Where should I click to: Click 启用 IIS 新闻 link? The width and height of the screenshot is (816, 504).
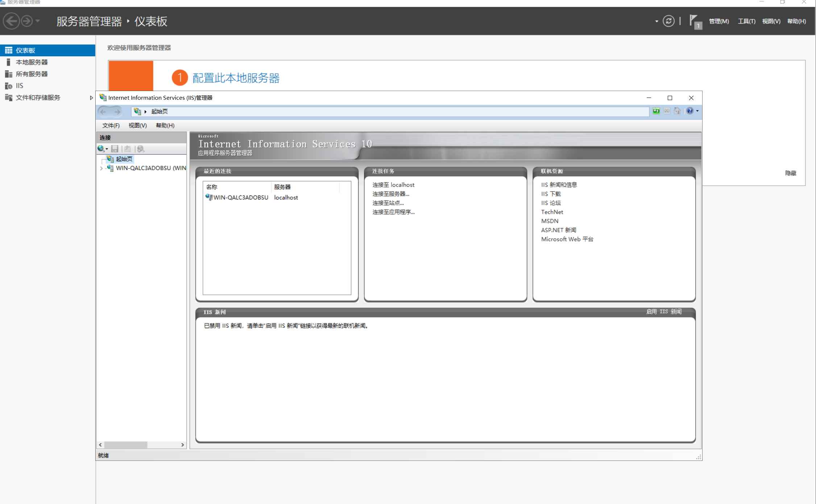(x=664, y=311)
